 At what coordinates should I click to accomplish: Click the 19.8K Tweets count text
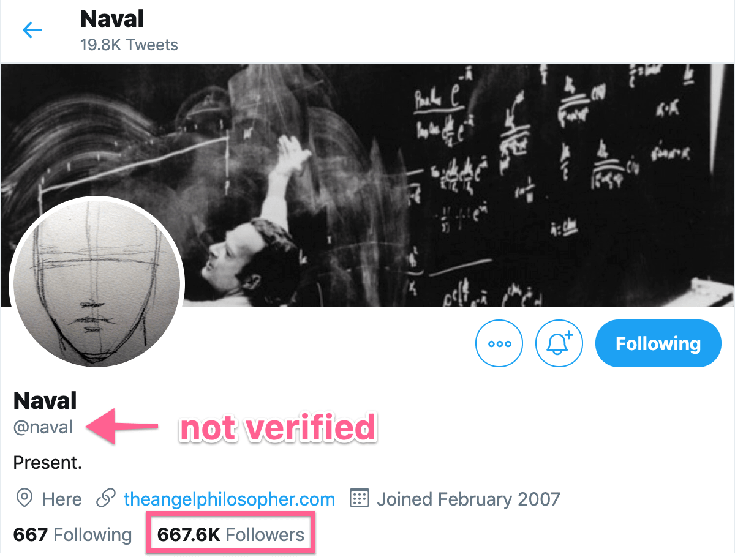129,45
